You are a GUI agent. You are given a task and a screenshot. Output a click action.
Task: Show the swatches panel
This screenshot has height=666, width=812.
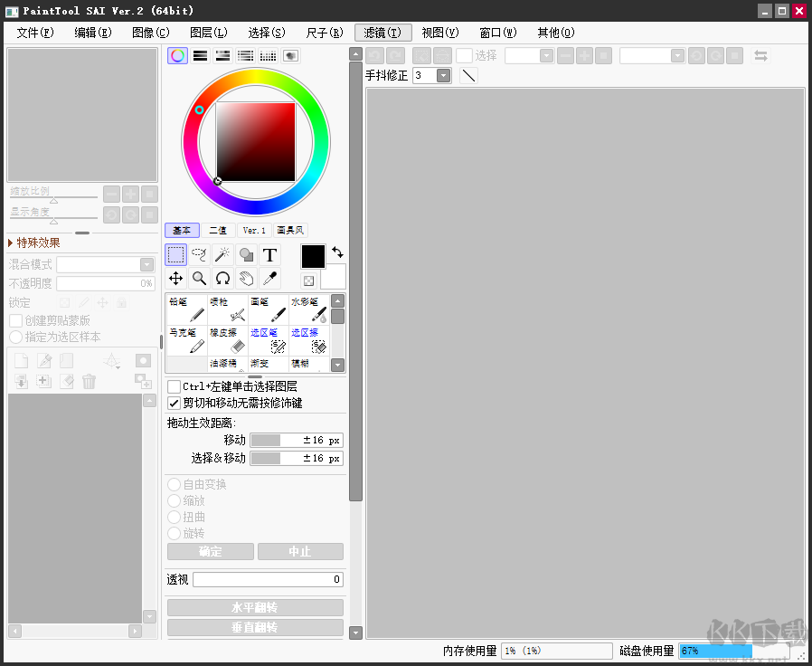point(269,55)
